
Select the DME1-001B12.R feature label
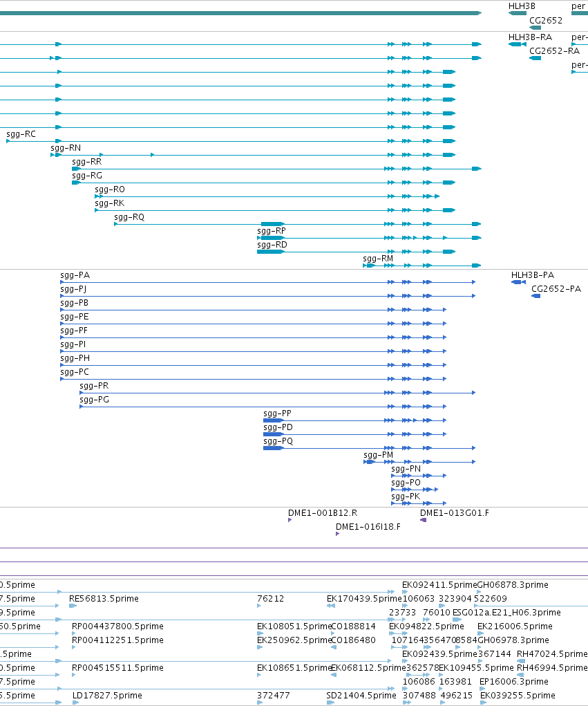323,513
